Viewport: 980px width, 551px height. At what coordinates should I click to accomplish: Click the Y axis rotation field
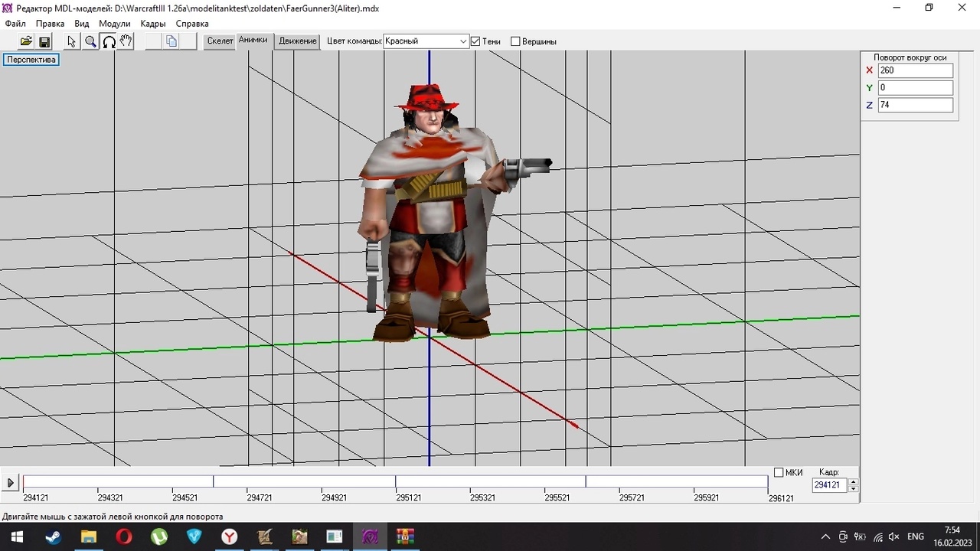[x=916, y=88]
